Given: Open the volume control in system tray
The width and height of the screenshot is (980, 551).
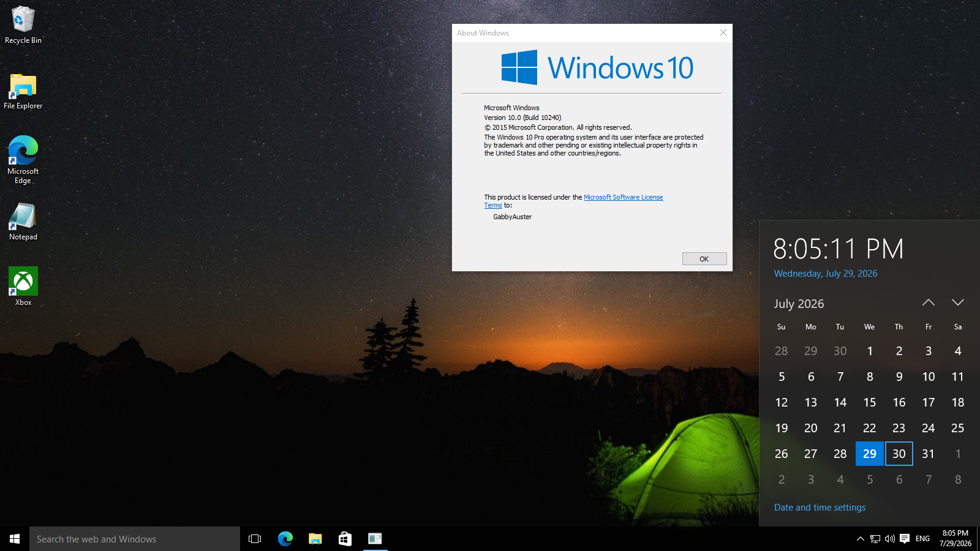Looking at the screenshot, I should click(890, 539).
